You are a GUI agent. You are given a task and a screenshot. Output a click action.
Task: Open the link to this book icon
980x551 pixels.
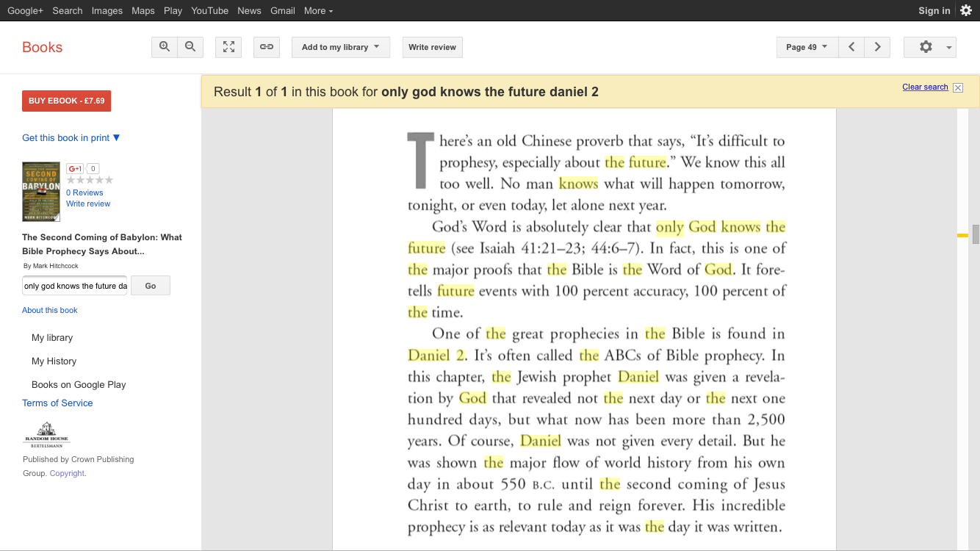(x=267, y=47)
